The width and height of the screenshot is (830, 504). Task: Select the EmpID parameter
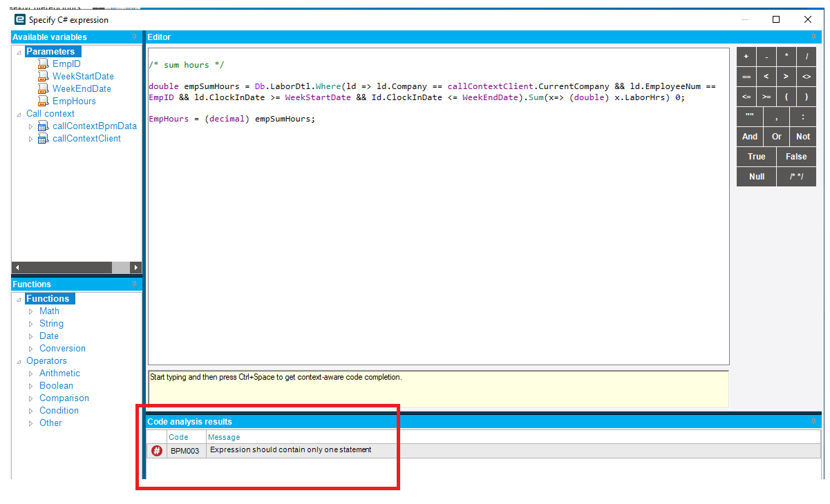[x=66, y=64]
